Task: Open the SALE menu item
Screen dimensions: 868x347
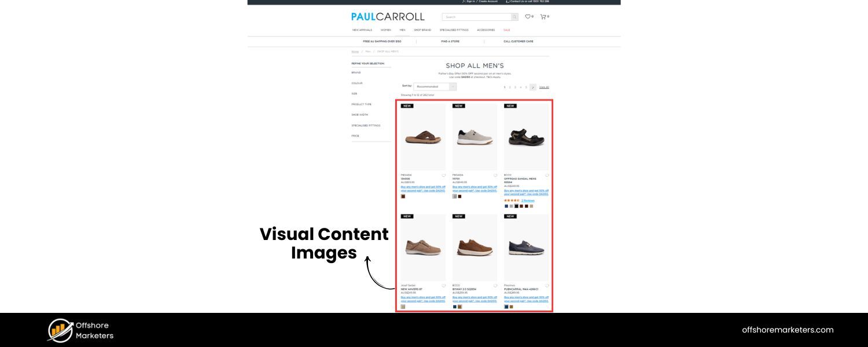Action: [506, 29]
